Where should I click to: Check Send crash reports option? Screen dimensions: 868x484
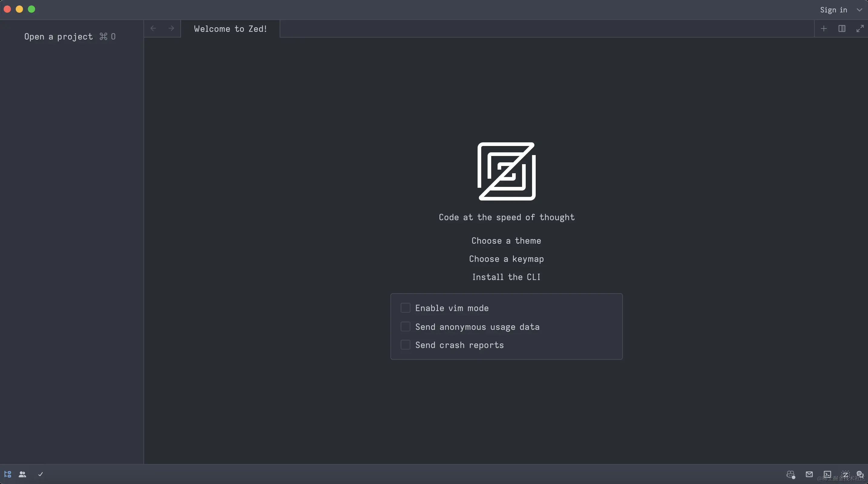pyautogui.click(x=405, y=345)
